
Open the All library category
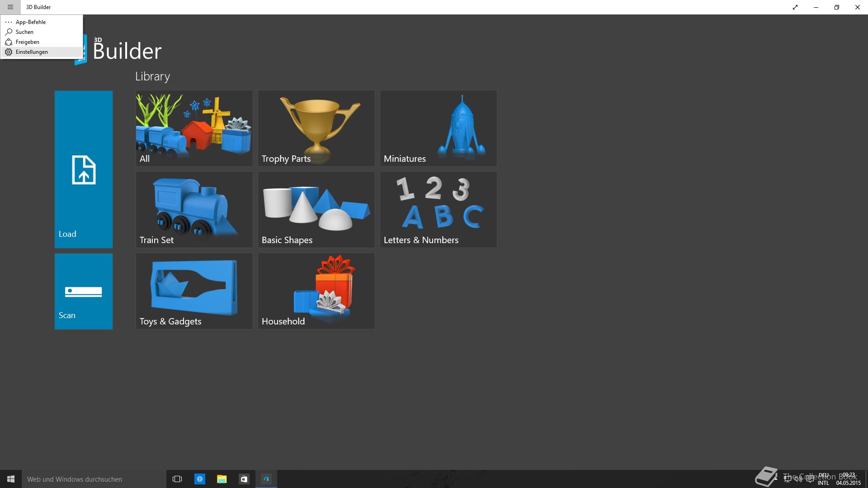click(x=194, y=128)
